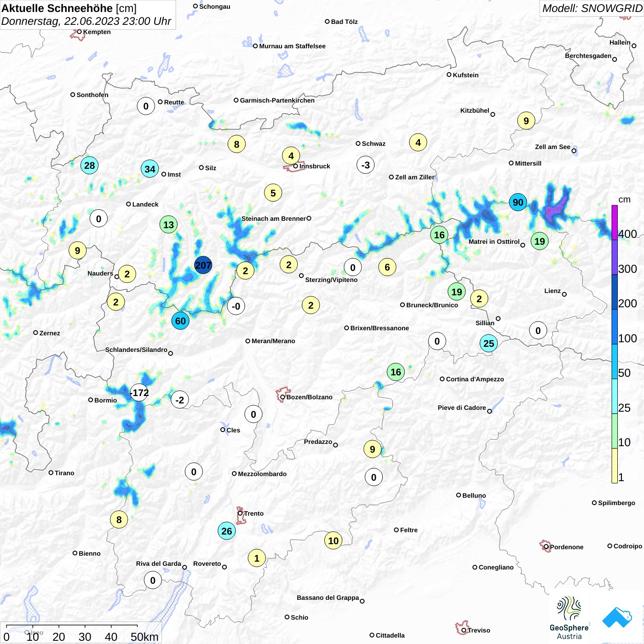The width and height of the screenshot is (644, 644).
Task: Select the -3 marker near Schwaz
Action: click(366, 165)
